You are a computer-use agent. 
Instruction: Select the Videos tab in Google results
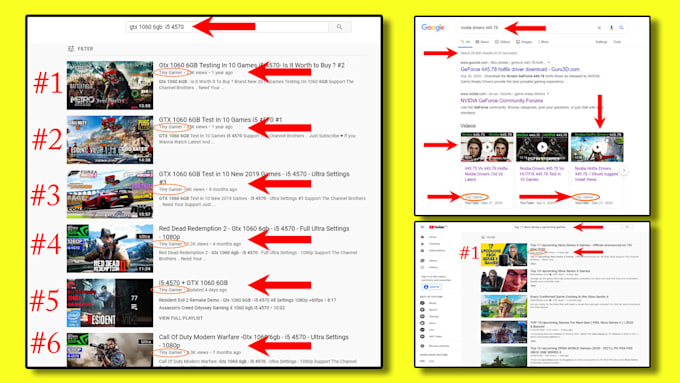tap(503, 42)
